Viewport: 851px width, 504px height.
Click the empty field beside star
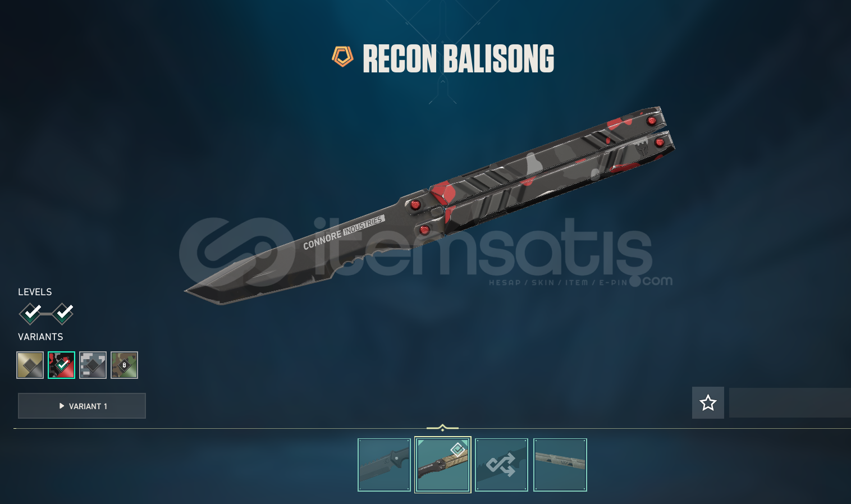pos(790,402)
